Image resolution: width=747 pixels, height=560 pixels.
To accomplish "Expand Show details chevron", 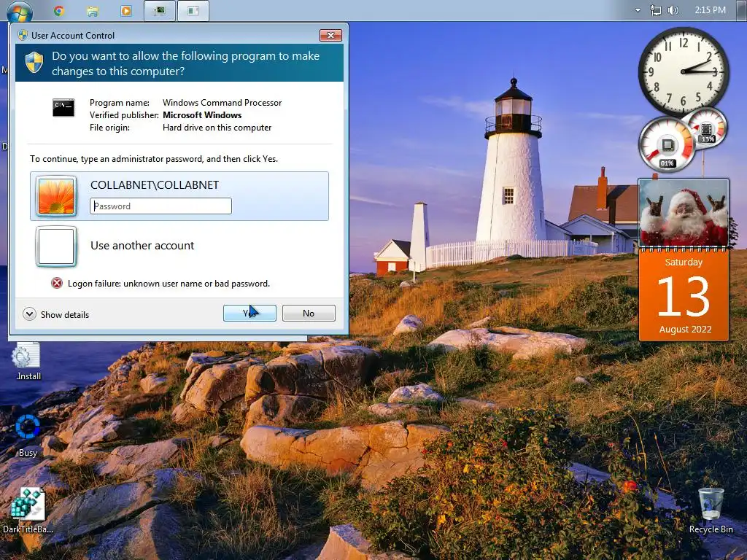I will [x=29, y=314].
